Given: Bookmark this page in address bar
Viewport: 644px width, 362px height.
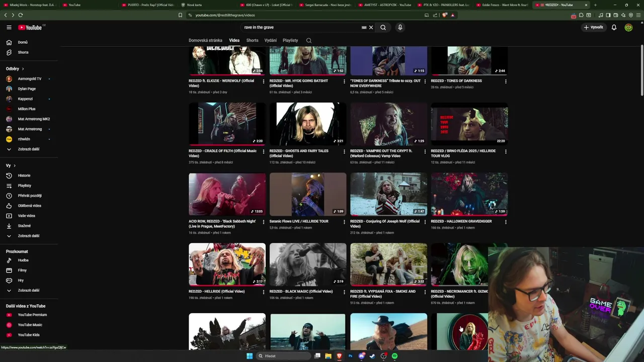Looking at the screenshot, I should (180, 15).
